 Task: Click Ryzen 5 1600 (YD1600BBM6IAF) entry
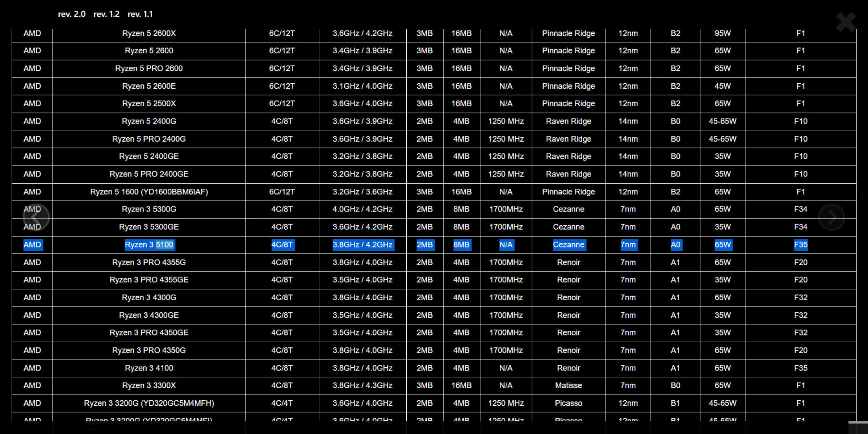[x=149, y=192]
